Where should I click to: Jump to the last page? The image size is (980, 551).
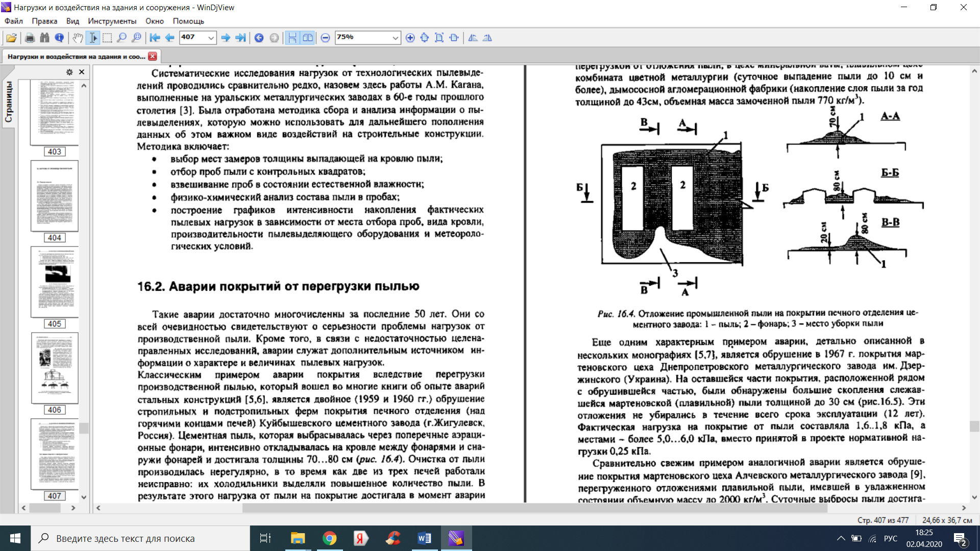point(240,38)
